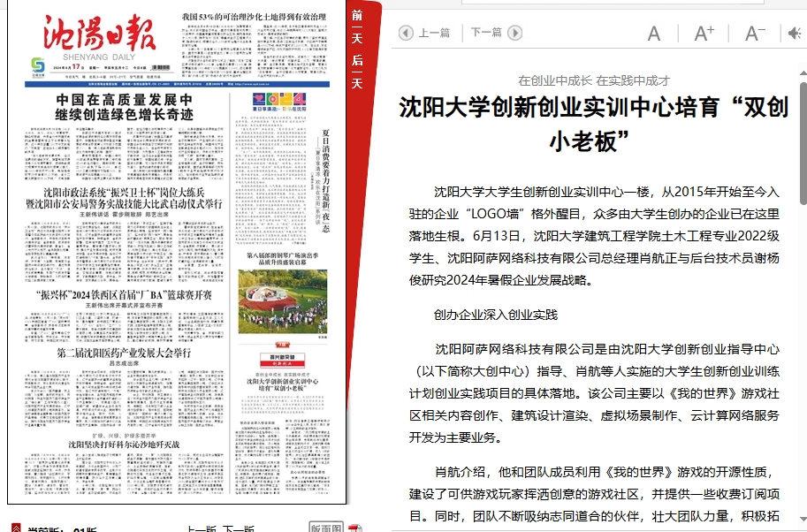Open the previous page with 上一版
Image resolution: width=807 pixels, height=532 pixels.
202,529
